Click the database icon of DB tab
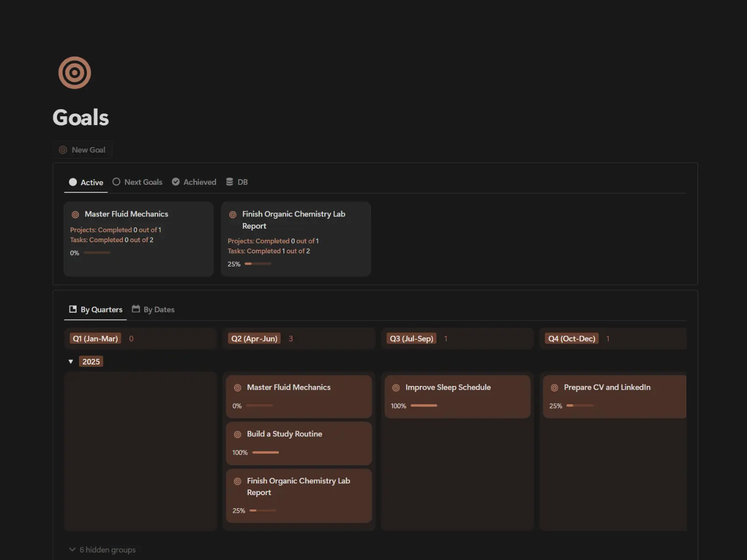The width and height of the screenshot is (747, 560). pos(230,182)
